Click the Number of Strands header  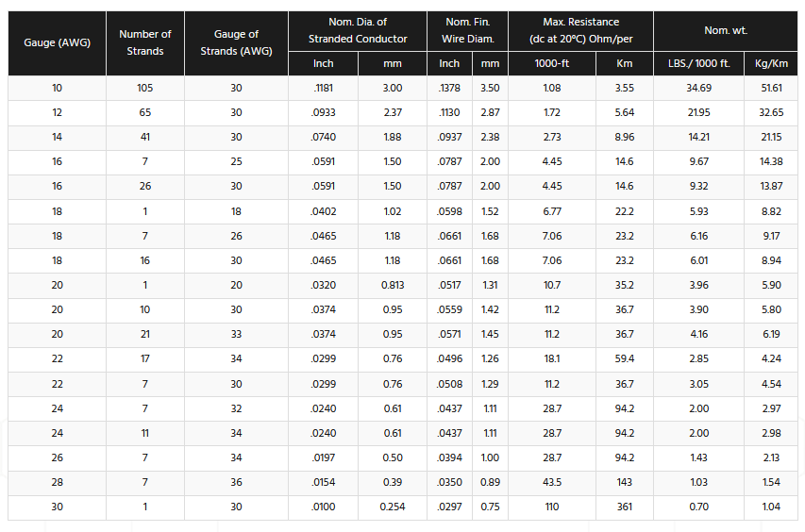(x=144, y=43)
